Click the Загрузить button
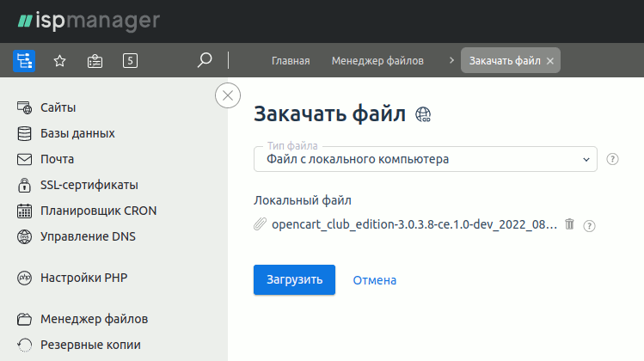The height and width of the screenshot is (361, 644). (x=294, y=279)
